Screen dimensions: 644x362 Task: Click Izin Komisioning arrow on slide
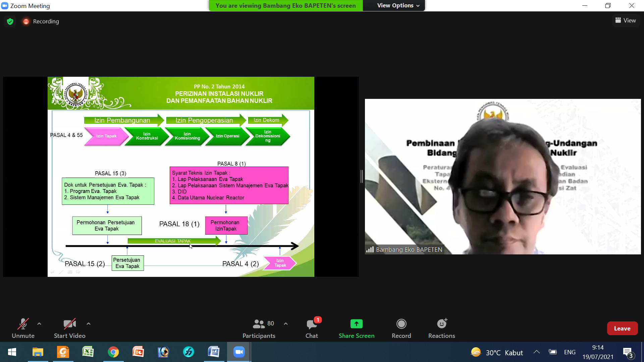click(x=187, y=136)
